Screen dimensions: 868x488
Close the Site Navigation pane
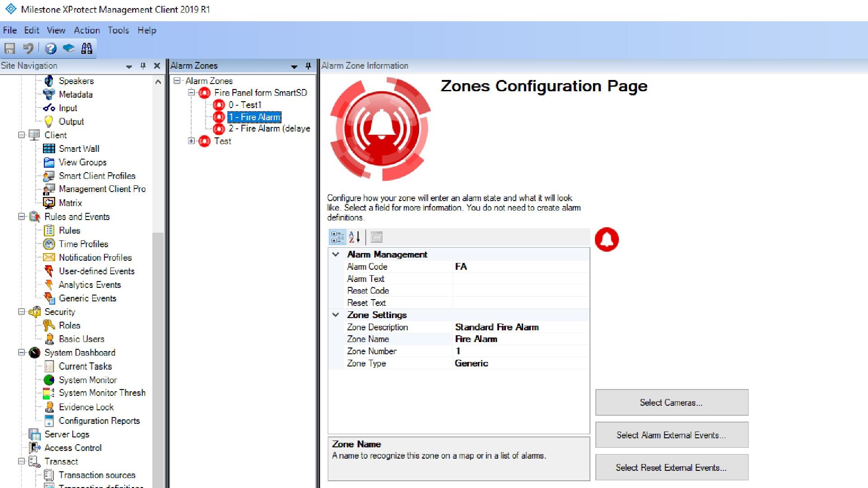point(157,66)
